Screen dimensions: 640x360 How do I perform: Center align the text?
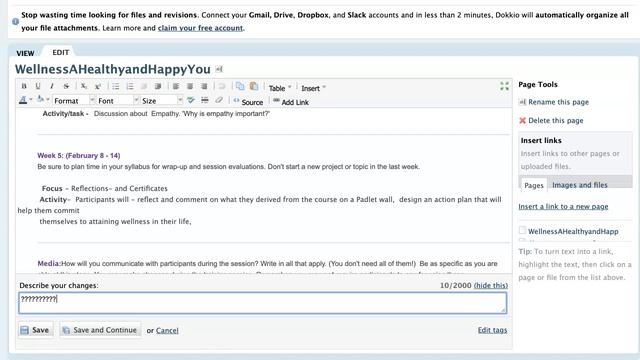[x=190, y=86]
